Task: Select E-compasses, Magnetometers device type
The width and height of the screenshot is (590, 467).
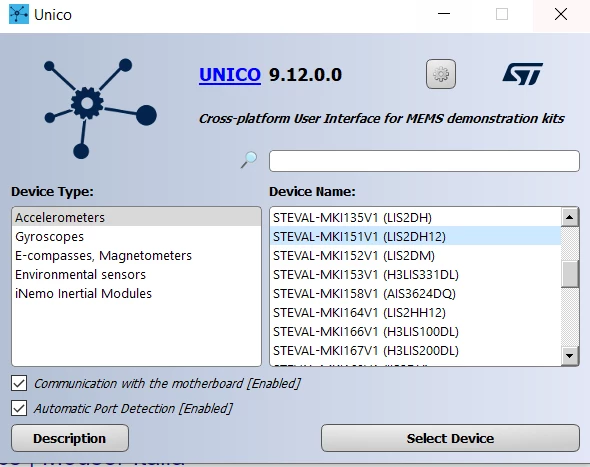Action: [x=136, y=256]
